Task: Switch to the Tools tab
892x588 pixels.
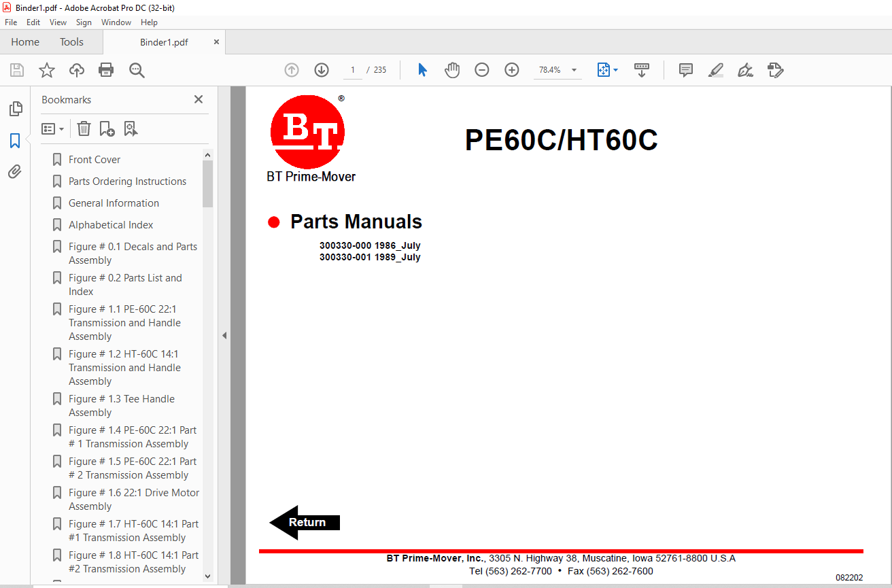Action: pos(71,41)
